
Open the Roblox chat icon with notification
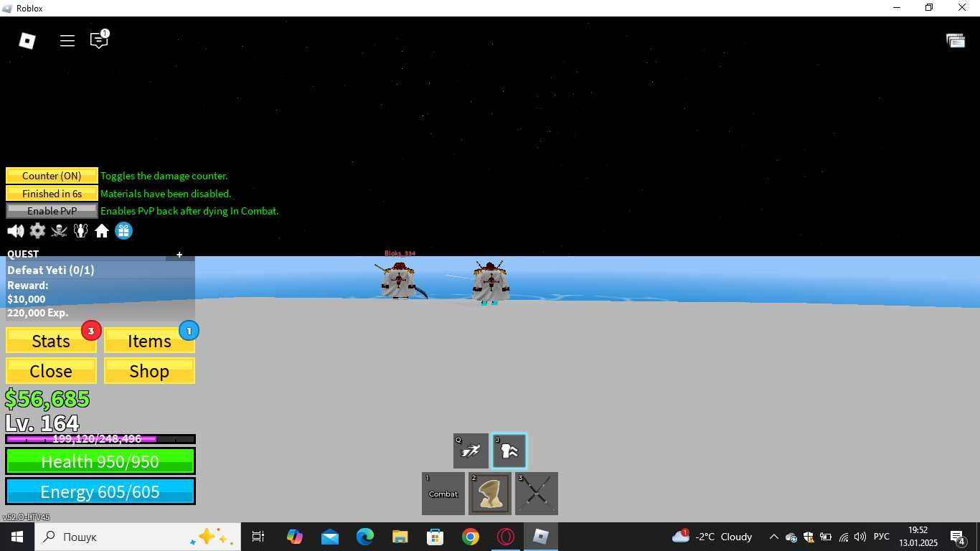(99, 39)
